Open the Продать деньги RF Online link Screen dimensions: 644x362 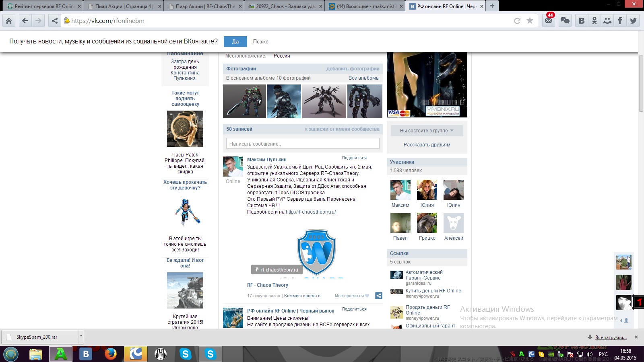428,310
